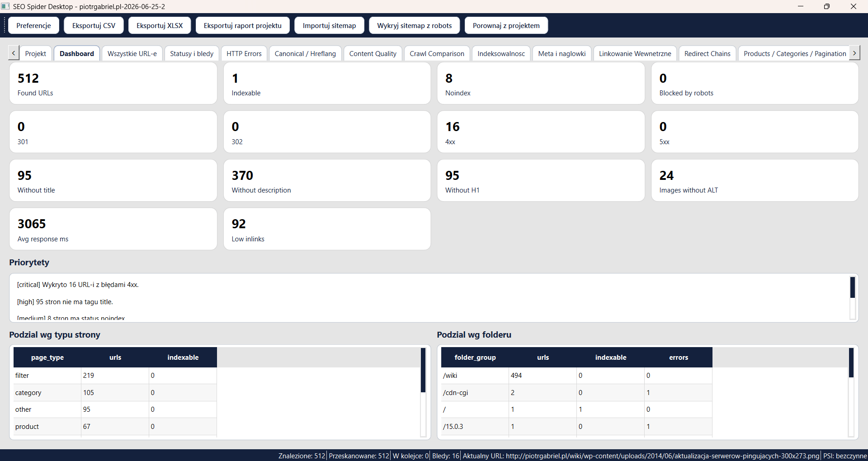Sort by page_type column header
Image resolution: width=868 pixels, height=461 pixels.
[47, 357]
